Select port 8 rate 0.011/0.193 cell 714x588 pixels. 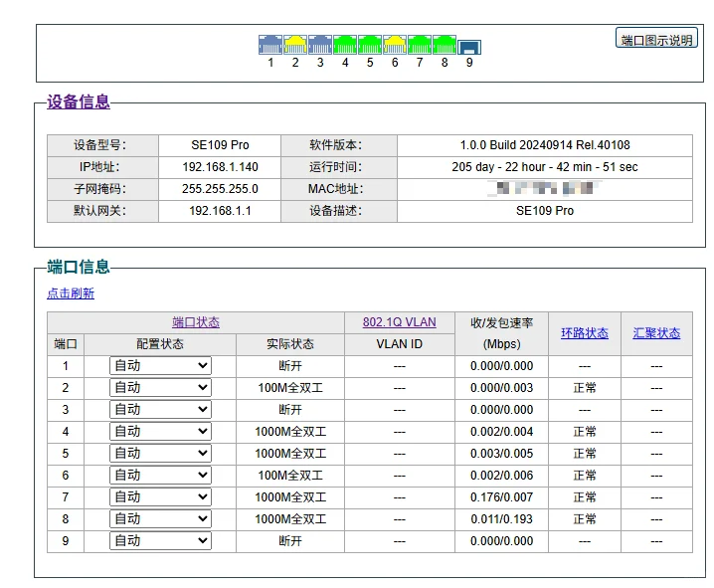[501, 518]
